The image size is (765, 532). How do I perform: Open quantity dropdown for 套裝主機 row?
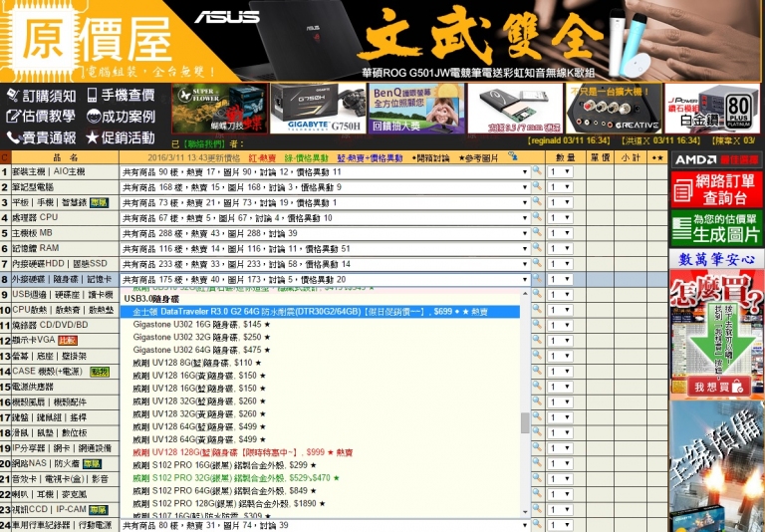pos(560,171)
